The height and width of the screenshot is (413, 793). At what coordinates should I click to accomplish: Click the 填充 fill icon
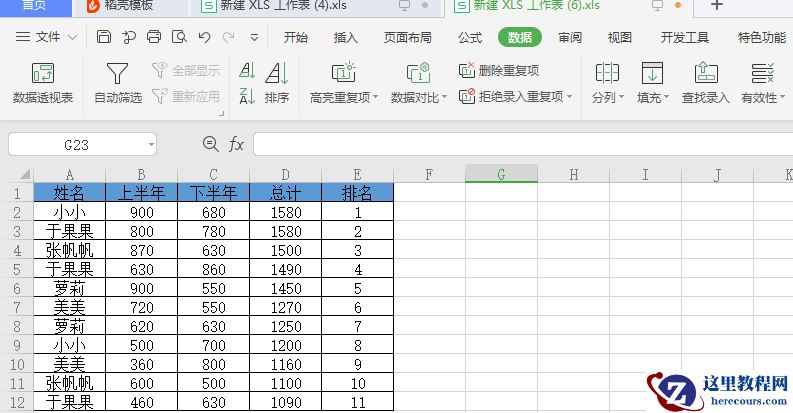[652, 73]
